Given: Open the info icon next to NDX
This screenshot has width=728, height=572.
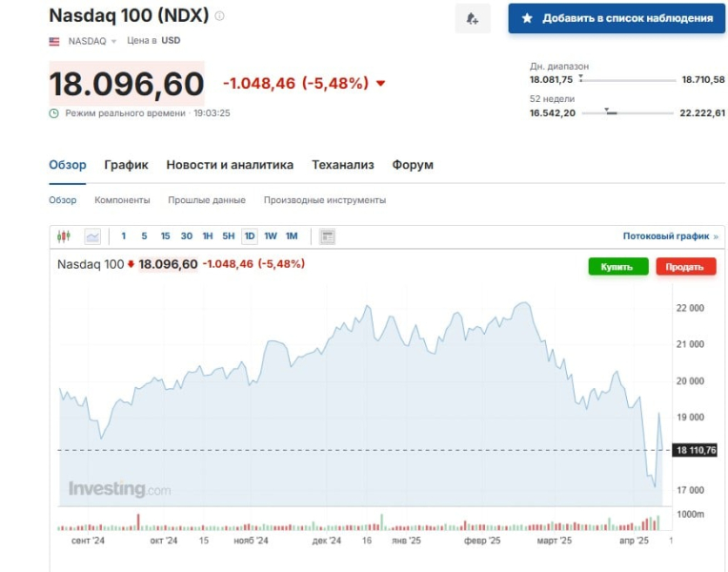Looking at the screenshot, I should 219,16.
